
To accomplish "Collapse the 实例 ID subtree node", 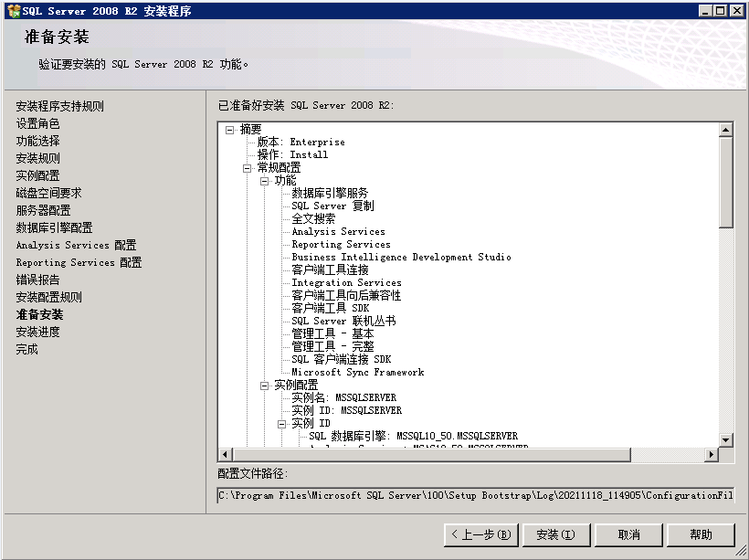I will coord(282,424).
